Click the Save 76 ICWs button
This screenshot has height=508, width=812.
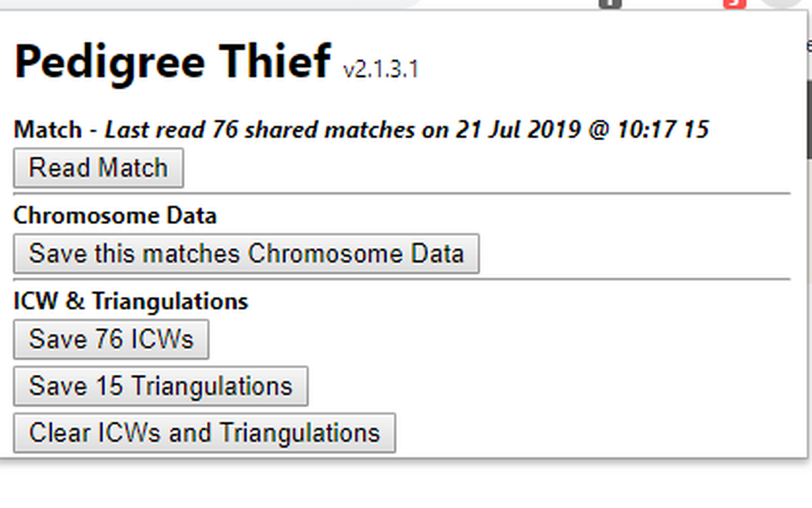pyautogui.click(x=110, y=338)
